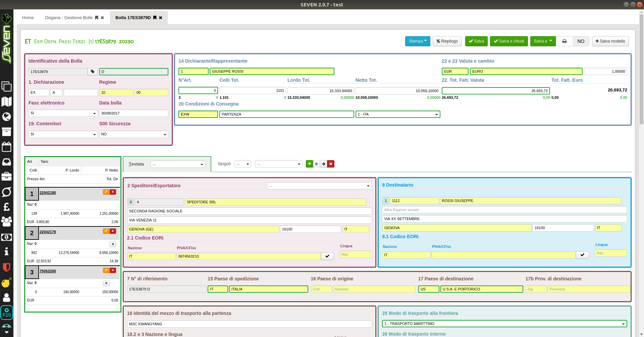Viewport: 644px width, 337px height.
Task: Open the windows stack icon in sidebar
Action: click(x=6, y=86)
